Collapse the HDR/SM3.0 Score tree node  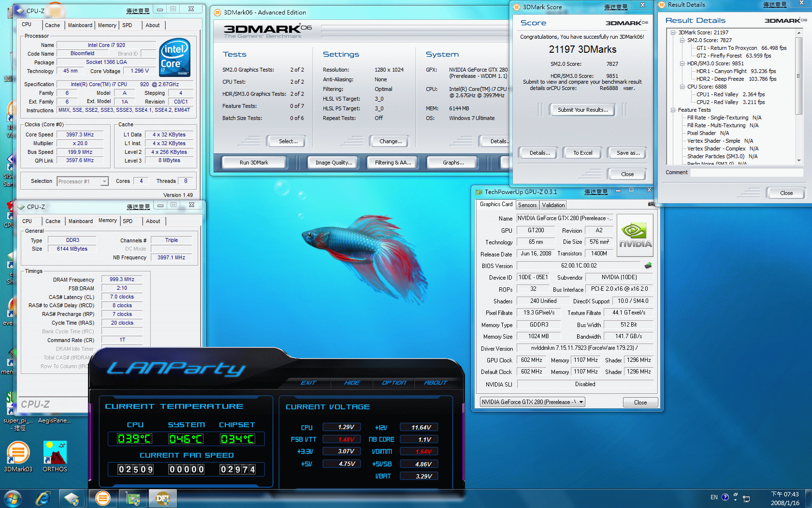click(x=682, y=63)
